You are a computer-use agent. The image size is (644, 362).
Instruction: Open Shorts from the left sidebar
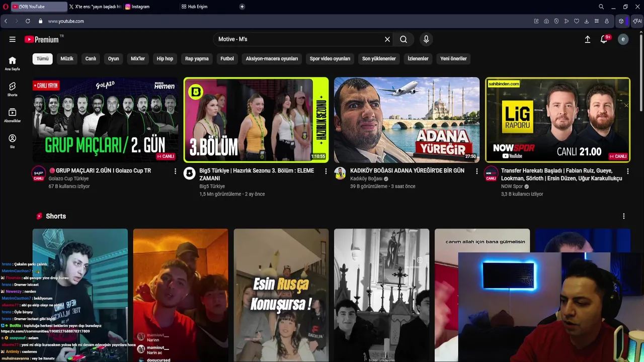12,89
